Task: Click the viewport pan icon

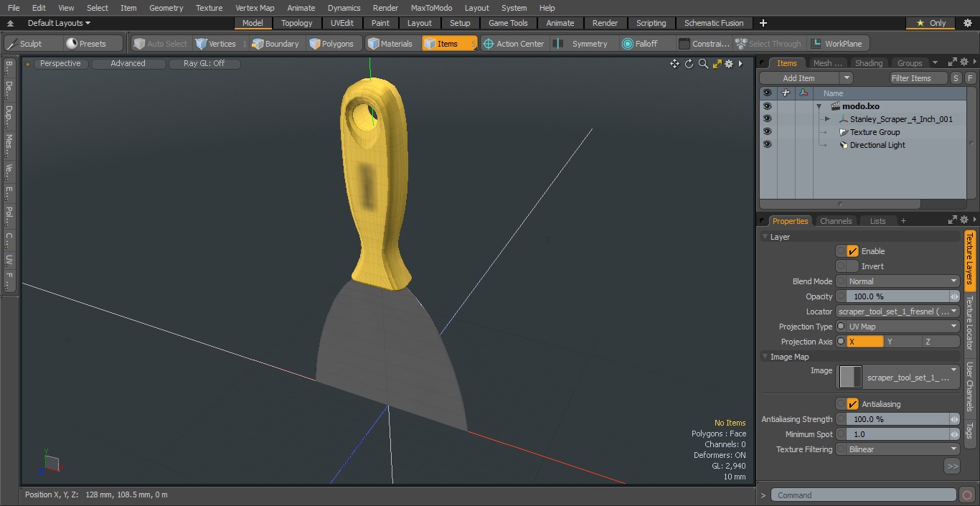Action: click(674, 64)
